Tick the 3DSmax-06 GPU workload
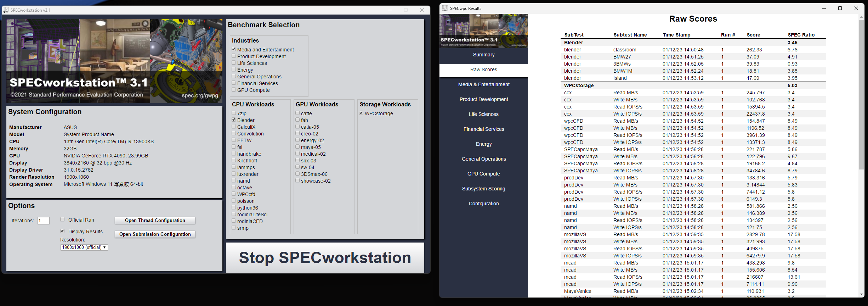The width and height of the screenshot is (868, 306). coord(297,174)
